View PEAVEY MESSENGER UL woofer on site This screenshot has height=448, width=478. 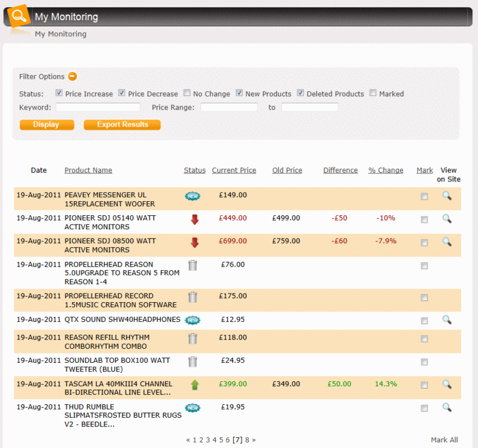click(447, 195)
